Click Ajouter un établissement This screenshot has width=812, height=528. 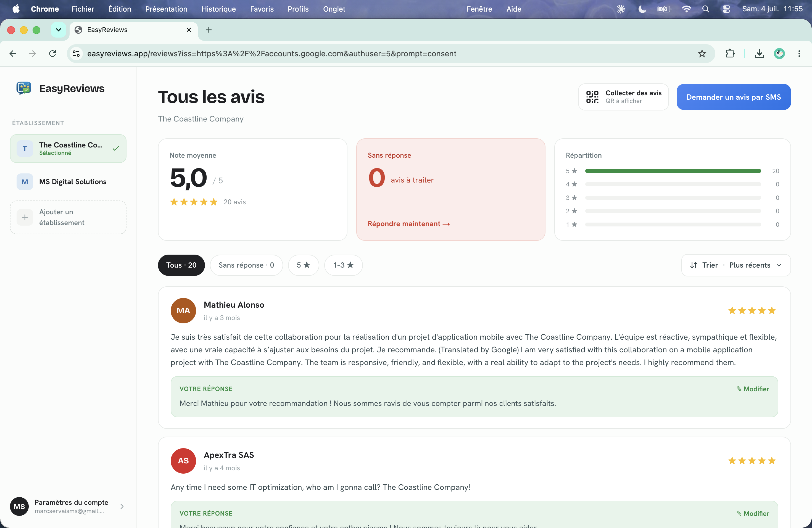pyautogui.click(x=68, y=217)
